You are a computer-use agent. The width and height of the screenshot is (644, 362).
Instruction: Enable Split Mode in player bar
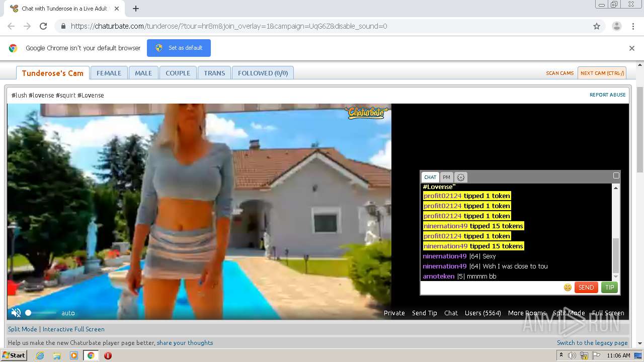coord(569,313)
